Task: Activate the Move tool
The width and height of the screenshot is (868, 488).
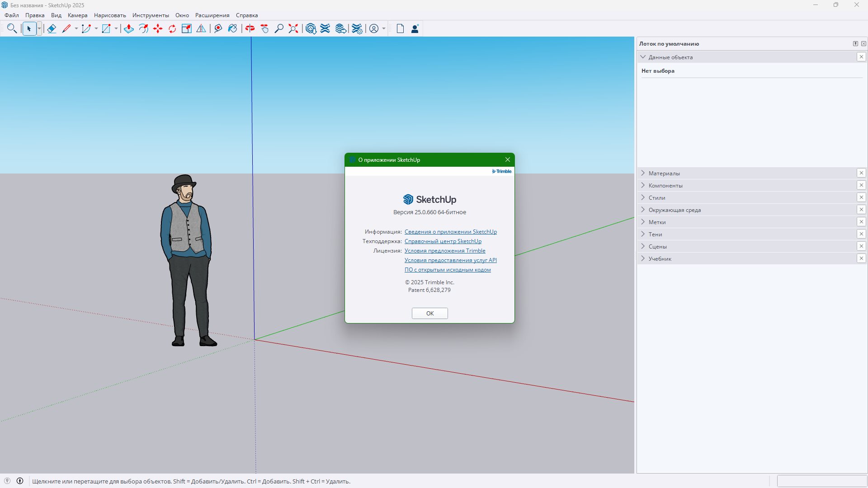Action: [158, 29]
